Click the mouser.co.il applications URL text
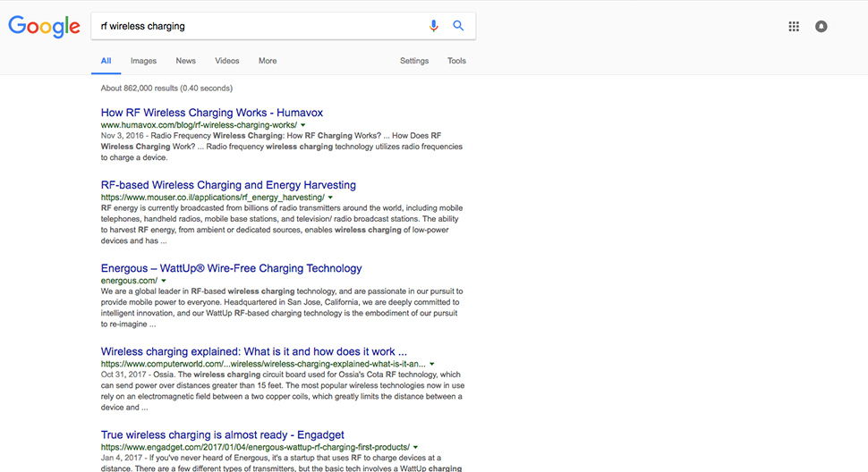 [x=213, y=198]
